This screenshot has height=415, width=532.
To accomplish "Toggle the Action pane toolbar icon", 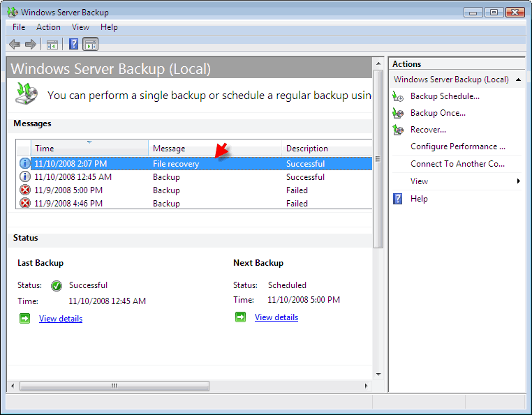I will click(91, 44).
